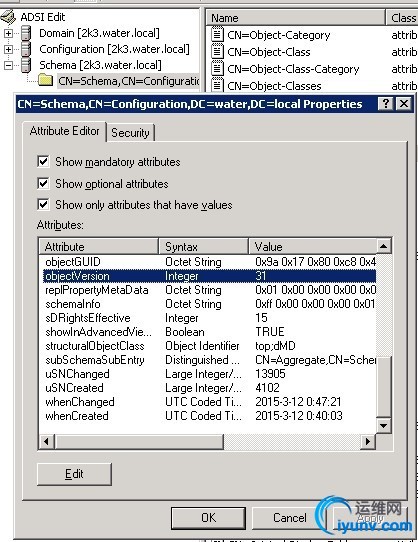418x542 pixels.
Task: Collapse the Schema [2k3.water.local] node
Action: 8,65
